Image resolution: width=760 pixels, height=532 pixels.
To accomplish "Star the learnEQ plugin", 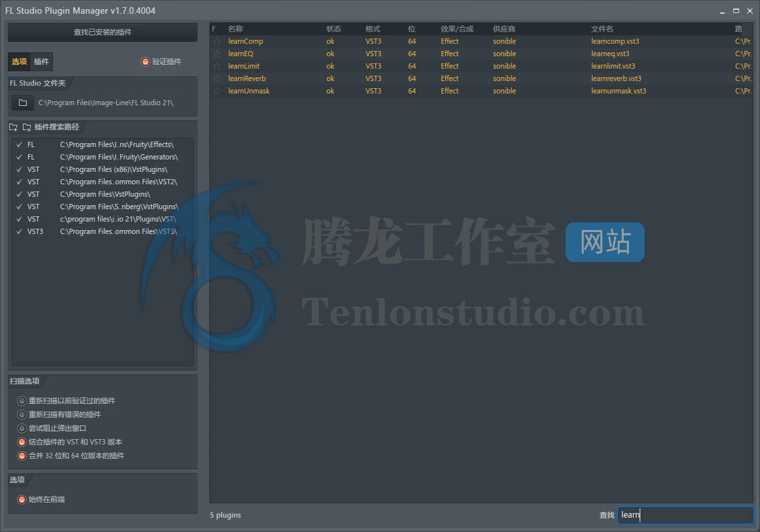I will pos(216,54).
